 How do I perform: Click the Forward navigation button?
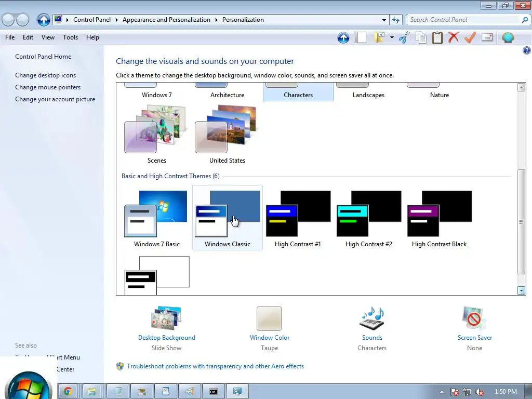23,20
